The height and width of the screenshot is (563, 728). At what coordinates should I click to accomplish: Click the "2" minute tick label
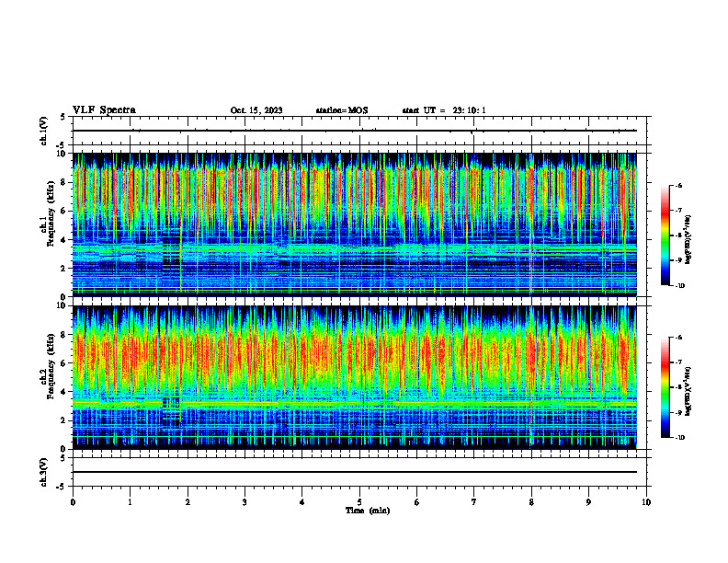coord(188,502)
